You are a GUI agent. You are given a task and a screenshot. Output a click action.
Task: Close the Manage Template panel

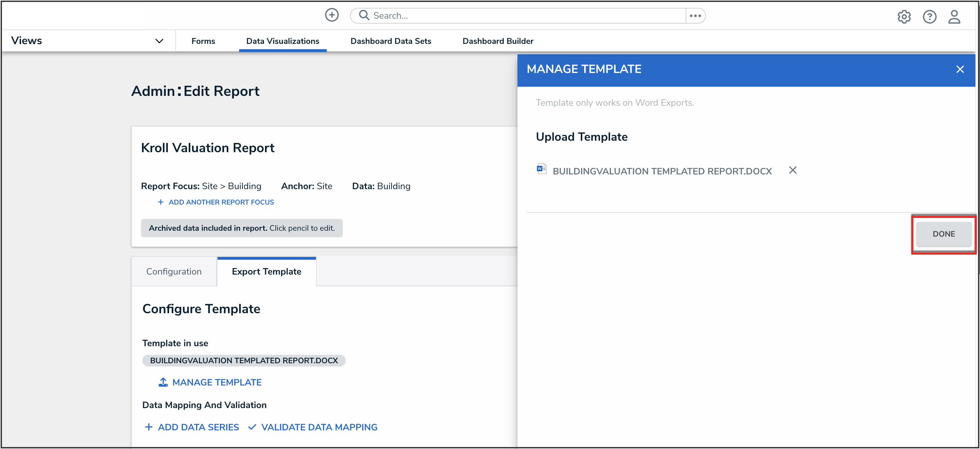click(x=959, y=69)
